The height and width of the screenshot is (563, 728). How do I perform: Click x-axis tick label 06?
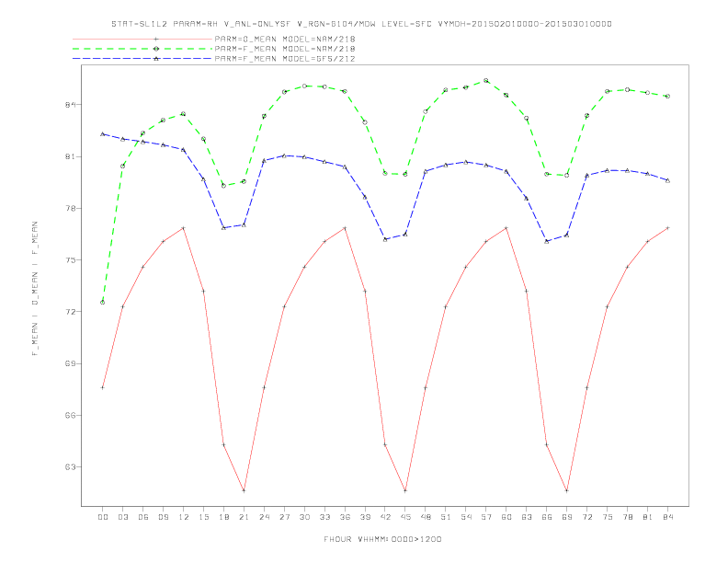coord(143,517)
